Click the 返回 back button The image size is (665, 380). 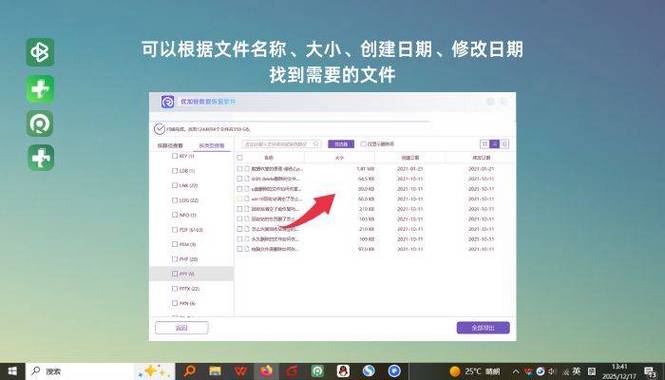[182, 328]
